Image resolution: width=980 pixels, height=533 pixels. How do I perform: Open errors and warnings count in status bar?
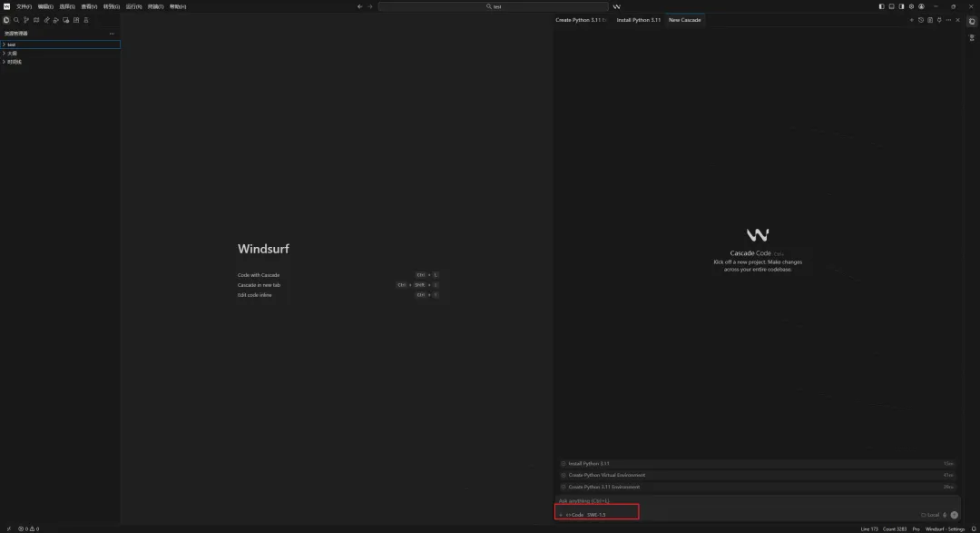pos(29,529)
